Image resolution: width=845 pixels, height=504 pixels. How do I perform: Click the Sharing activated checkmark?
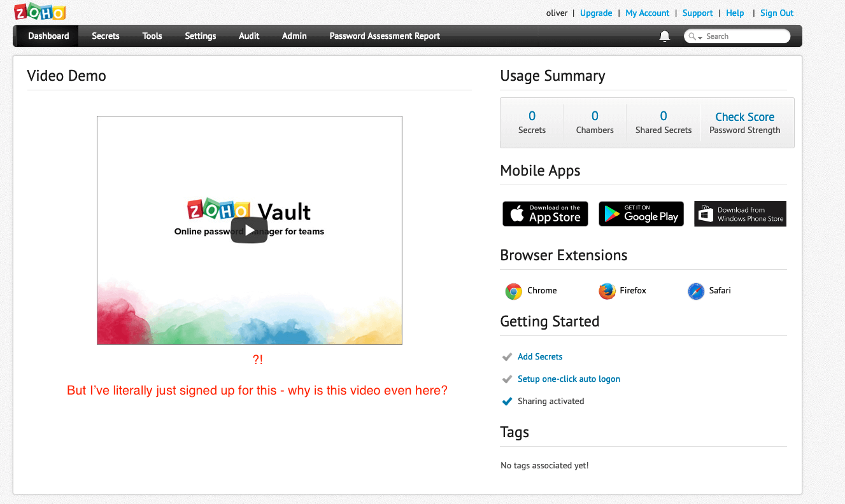click(508, 402)
